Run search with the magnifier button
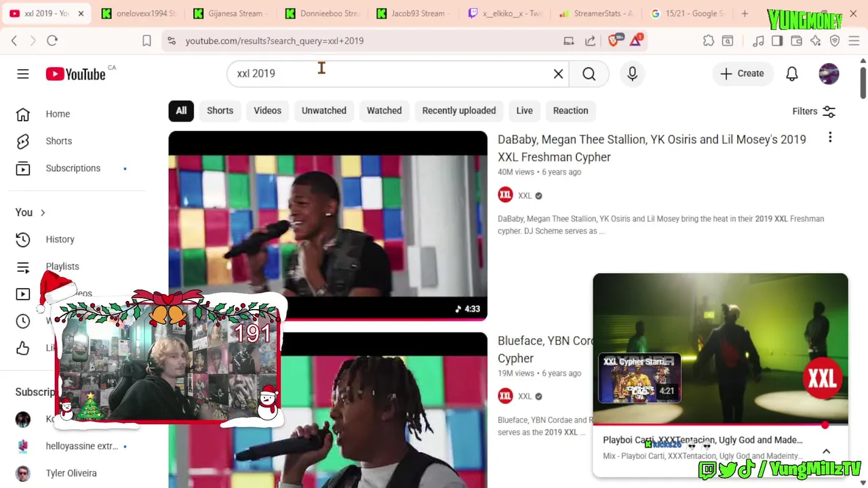Image resolution: width=868 pixels, height=488 pixels. [x=589, y=74]
